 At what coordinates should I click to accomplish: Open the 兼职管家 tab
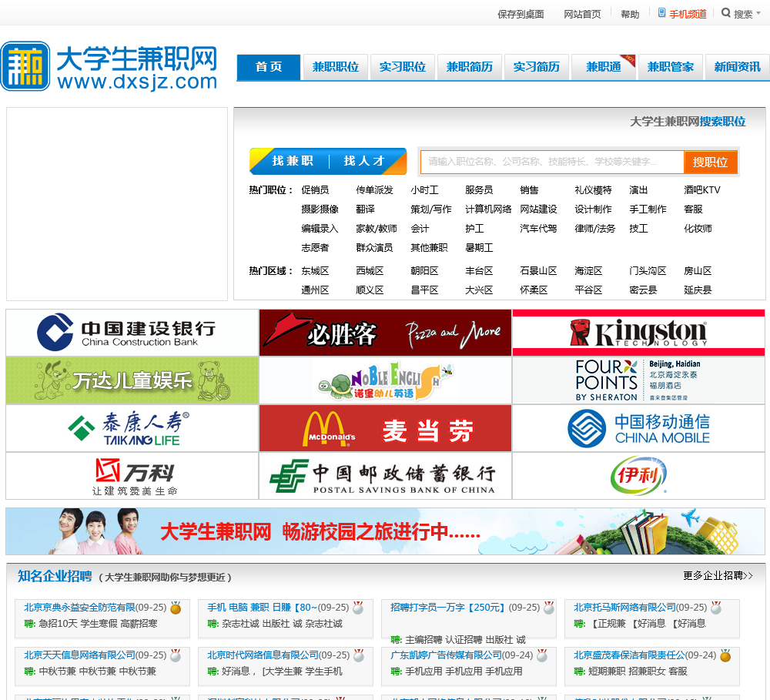coord(671,67)
